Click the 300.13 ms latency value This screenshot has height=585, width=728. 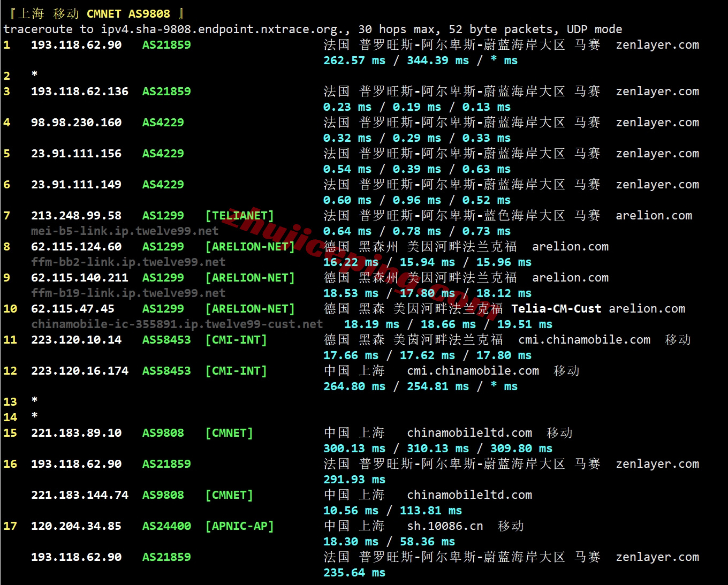pyautogui.click(x=354, y=449)
